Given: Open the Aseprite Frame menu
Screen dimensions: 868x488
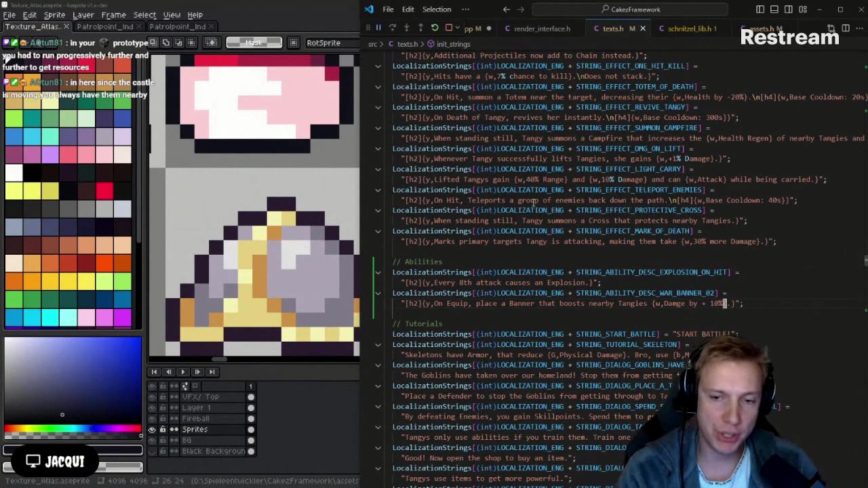Looking at the screenshot, I should pos(113,15).
